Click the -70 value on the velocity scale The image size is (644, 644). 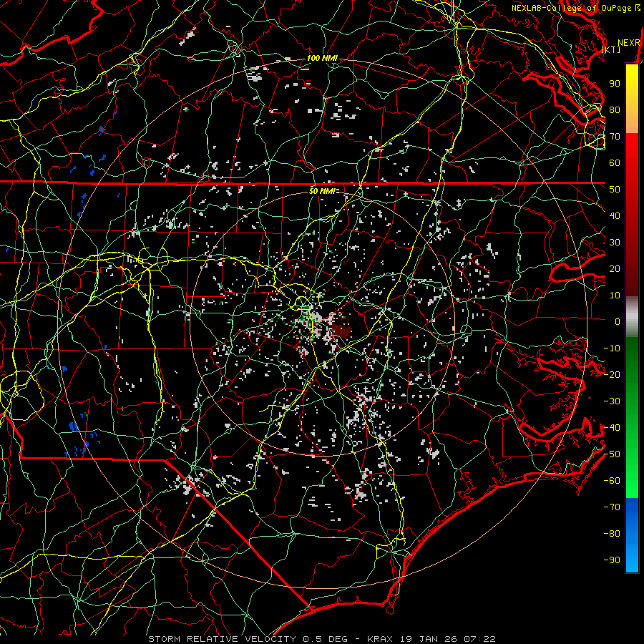tap(612, 507)
